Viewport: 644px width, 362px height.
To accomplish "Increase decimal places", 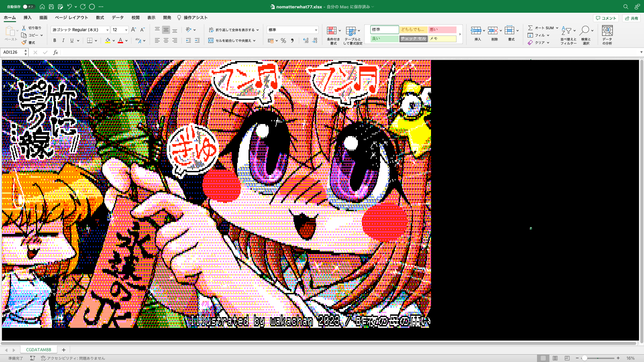I will tap(306, 41).
